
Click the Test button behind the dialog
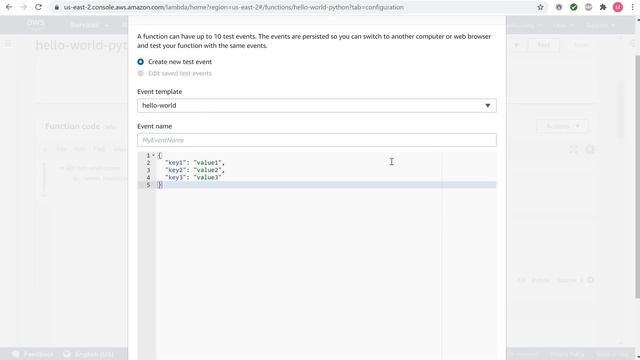pyautogui.click(x=543, y=45)
